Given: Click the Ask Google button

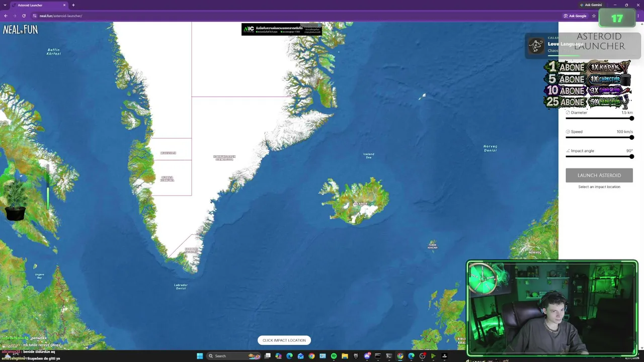Looking at the screenshot, I should [x=575, y=16].
